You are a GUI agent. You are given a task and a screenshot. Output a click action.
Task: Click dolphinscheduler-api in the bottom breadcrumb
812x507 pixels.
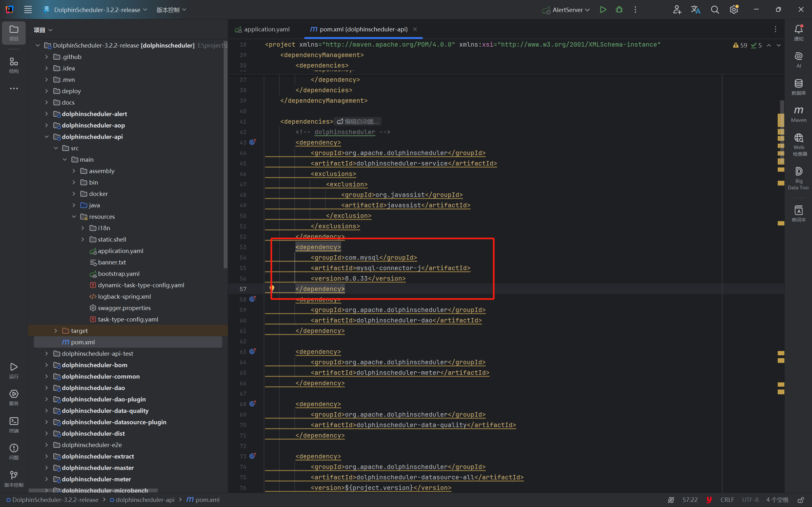[145, 499]
